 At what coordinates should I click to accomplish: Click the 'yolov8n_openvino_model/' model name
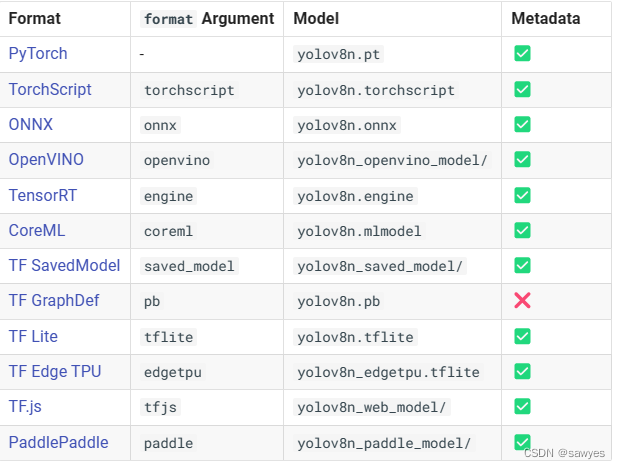click(392, 161)
